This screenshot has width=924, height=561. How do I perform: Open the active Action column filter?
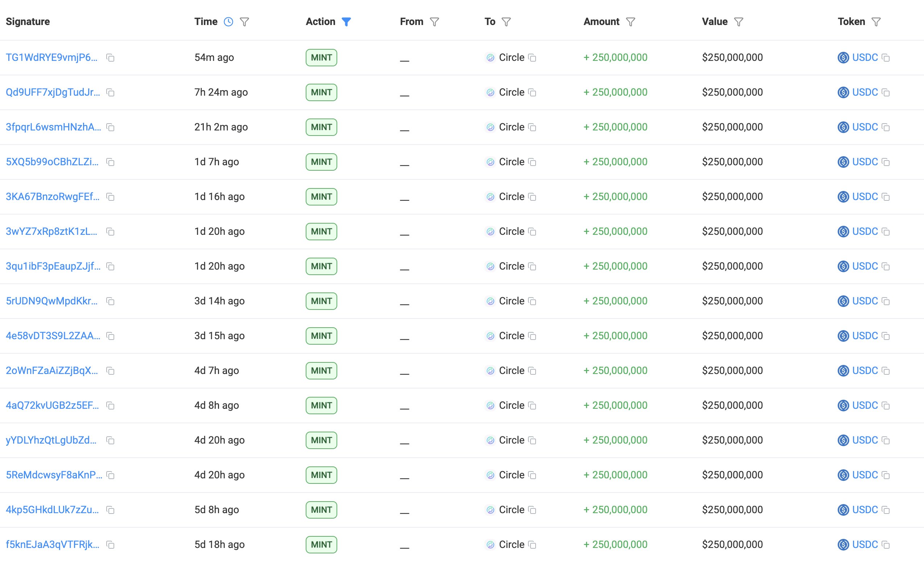pos(346,22)
